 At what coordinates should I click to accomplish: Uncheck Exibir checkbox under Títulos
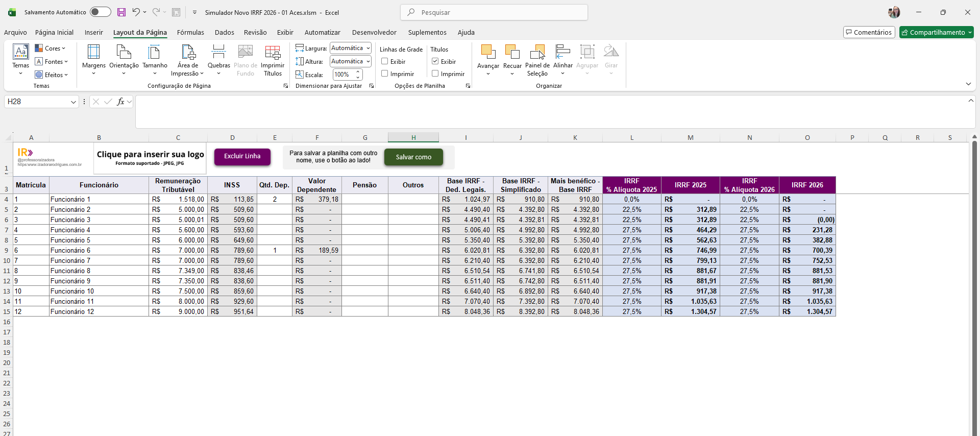point(435,61)
